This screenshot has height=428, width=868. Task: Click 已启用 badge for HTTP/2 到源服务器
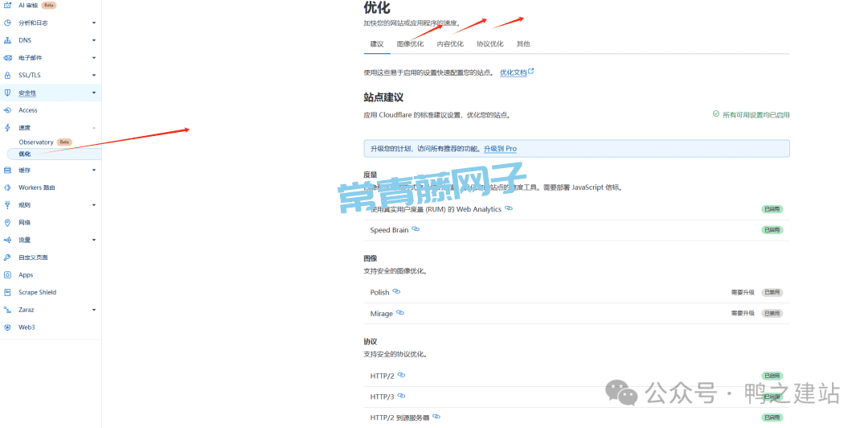click(x=772, y=418)
